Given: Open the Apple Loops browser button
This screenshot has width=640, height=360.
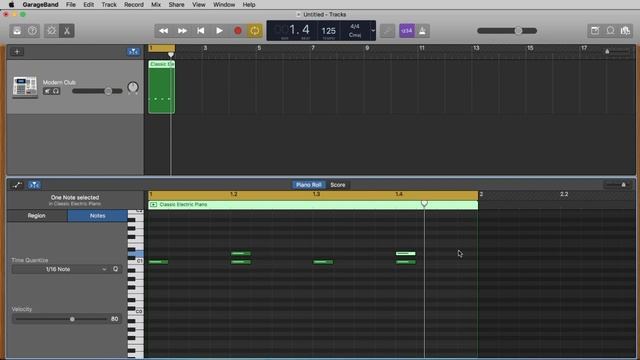Looking at the screenshot, I should [x=611, y=31].
